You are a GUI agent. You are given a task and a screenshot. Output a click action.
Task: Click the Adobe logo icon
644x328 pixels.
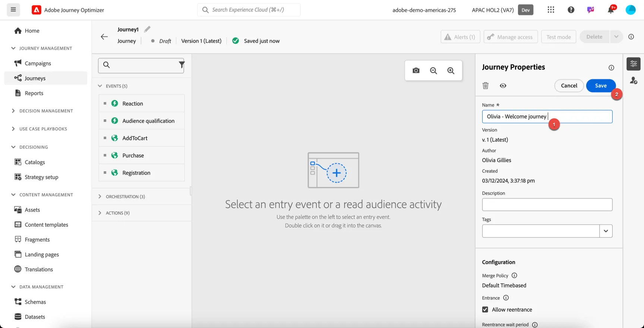click(x=36, y=10)
